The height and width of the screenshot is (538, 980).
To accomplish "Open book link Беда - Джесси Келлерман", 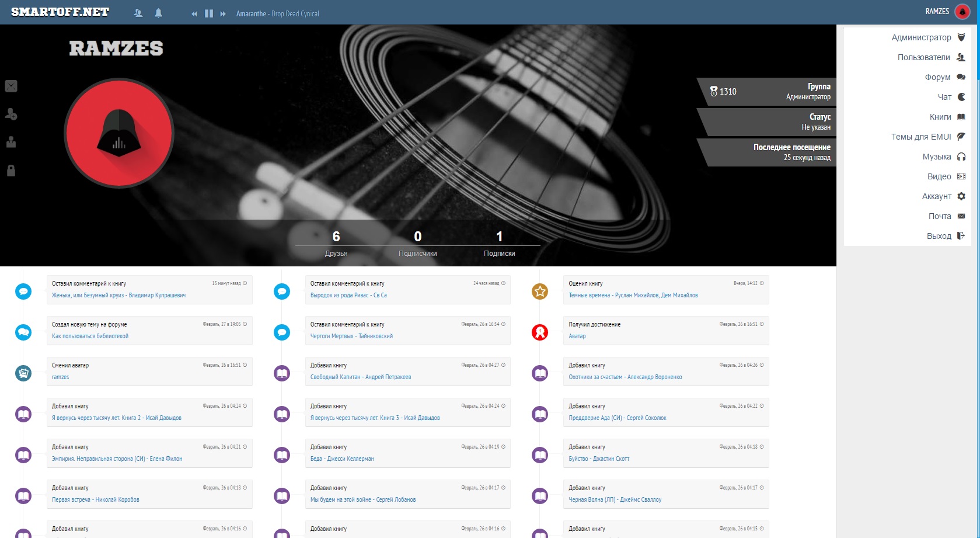I will [342, 459].
